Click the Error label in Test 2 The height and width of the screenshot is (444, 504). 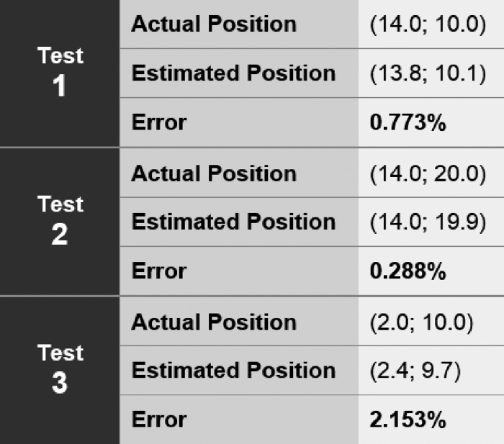click(159, 271)
